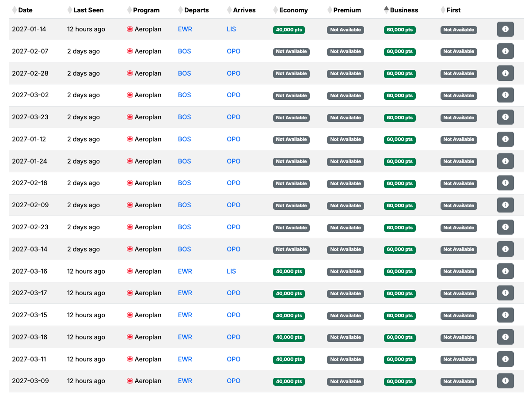Sort table by Date column
Image resolution: width=532 pixels, height=395 pixels.
[22, 10]
